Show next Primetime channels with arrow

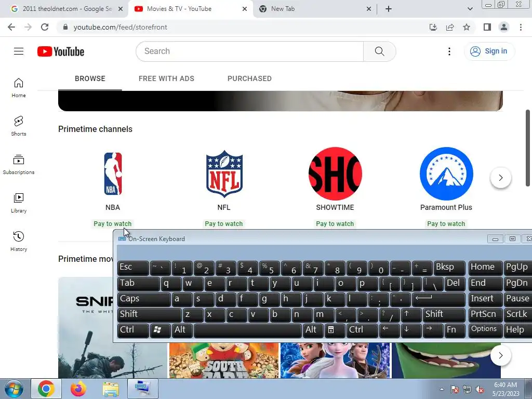click(x=500, y=178)
